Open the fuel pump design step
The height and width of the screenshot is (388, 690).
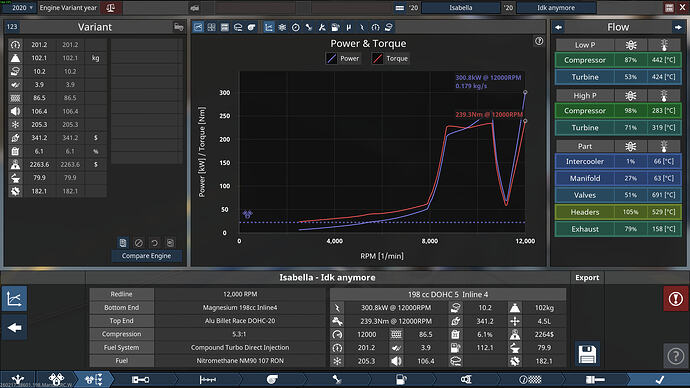point(401,380)
